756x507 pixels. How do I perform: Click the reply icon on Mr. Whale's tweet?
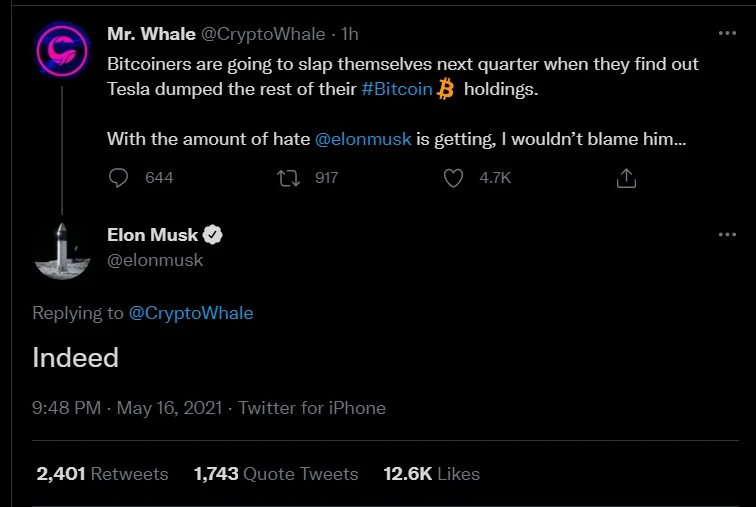pos(119,178)
